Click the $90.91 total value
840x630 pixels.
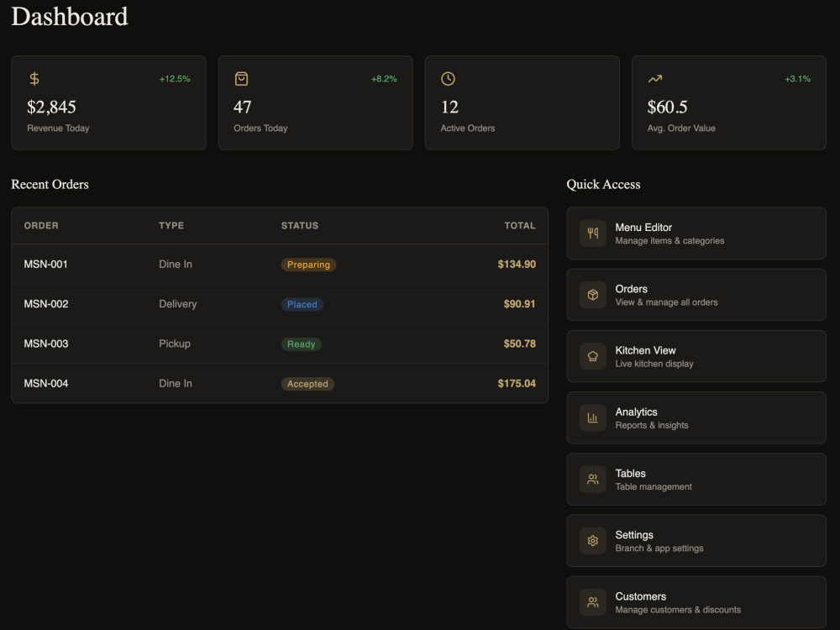pyautogui.click(x=519, y=304)
